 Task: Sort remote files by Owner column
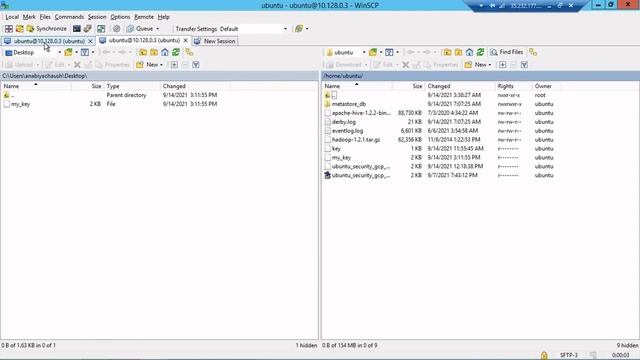[547, 86]
